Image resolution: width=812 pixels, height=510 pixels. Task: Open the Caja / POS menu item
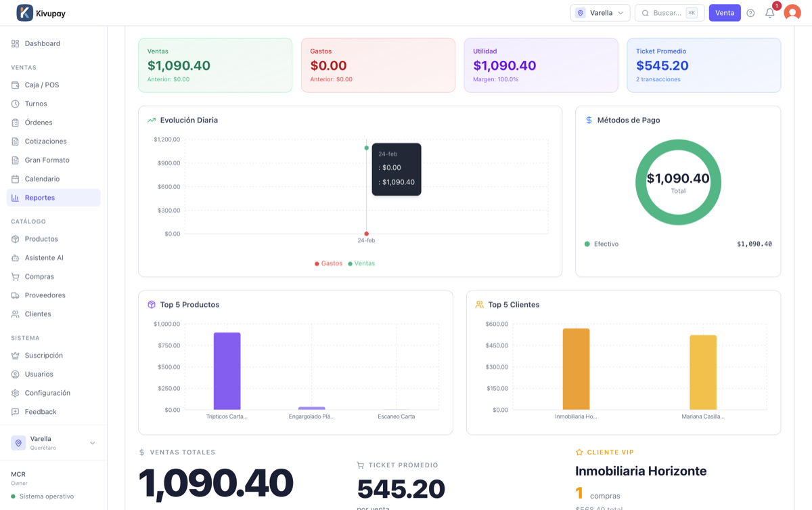[42, 85]
